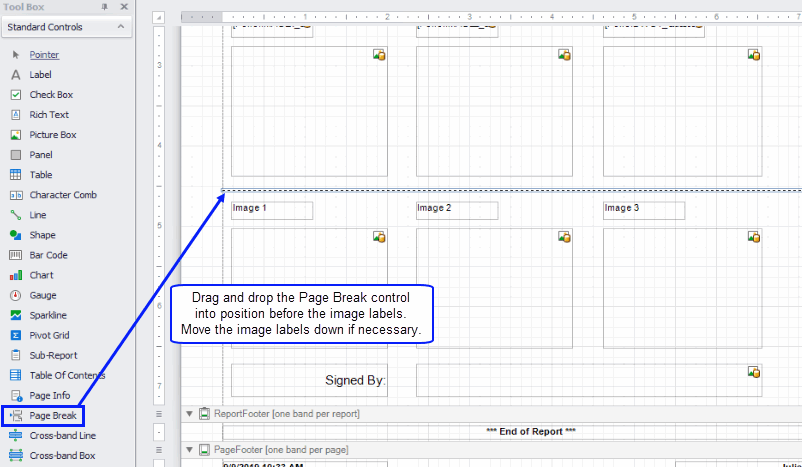802x467 pixels.
Task: Open the Tool Box pin option
Action: (x=106, y=7)
